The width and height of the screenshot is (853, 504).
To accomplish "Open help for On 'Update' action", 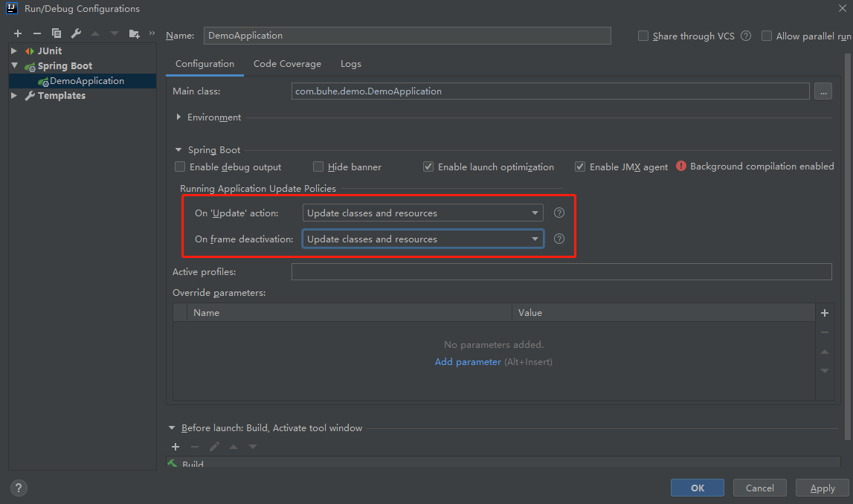I will click(x=559, y=213).
